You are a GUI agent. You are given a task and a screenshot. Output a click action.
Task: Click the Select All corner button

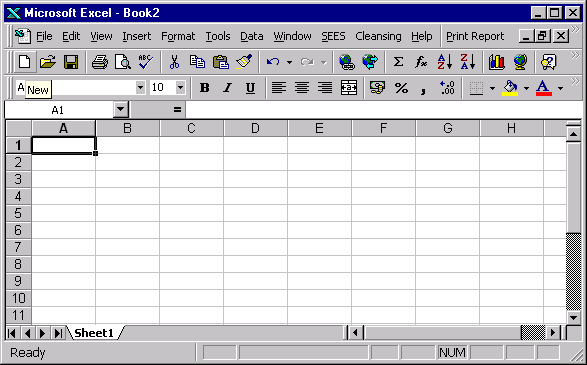[x=18, y=128]
